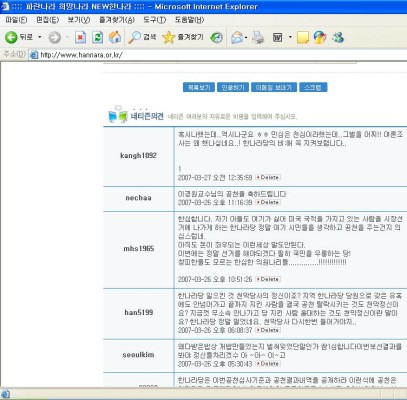The height and width of the screenshot is (400, 407).
Task: Open the 도구(T) menu
Action: click(x=154, y=20)
